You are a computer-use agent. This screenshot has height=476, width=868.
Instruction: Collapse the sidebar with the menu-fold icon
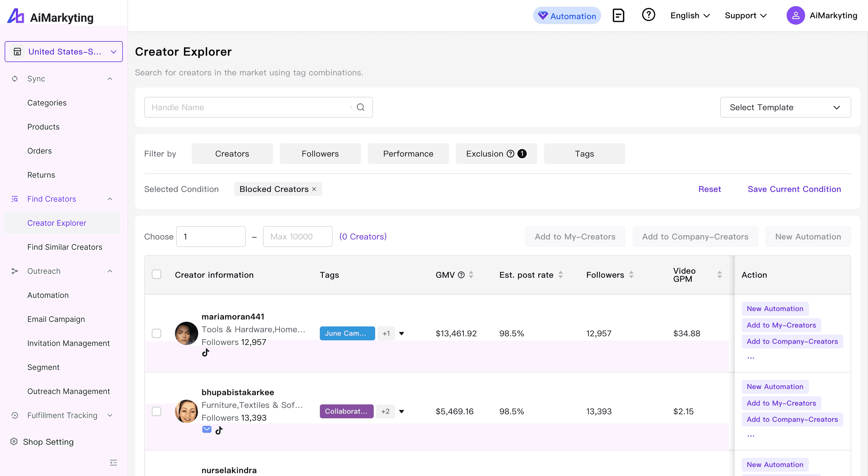point(114,463)
